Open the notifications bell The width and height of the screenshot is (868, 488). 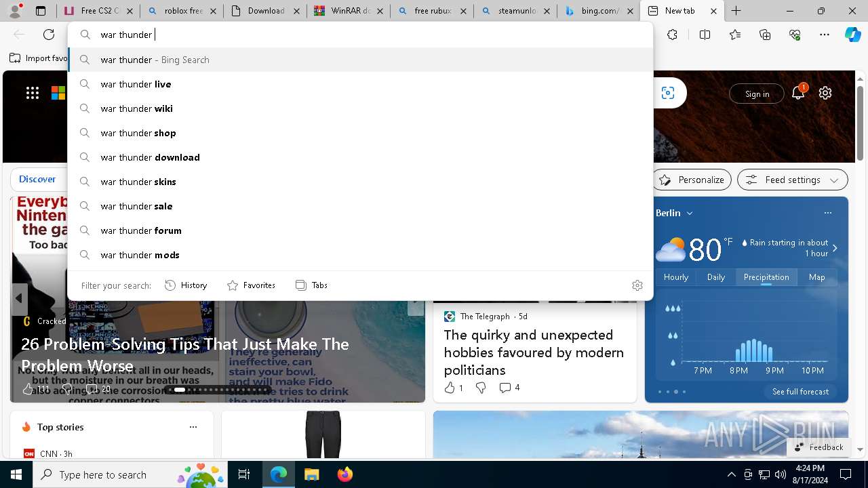pyautogui.click(x=798, y=94)
